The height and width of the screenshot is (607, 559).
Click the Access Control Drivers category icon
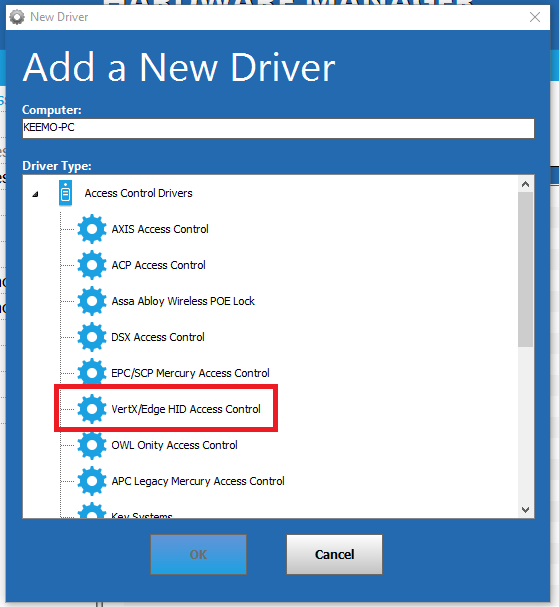pos(65,193)
